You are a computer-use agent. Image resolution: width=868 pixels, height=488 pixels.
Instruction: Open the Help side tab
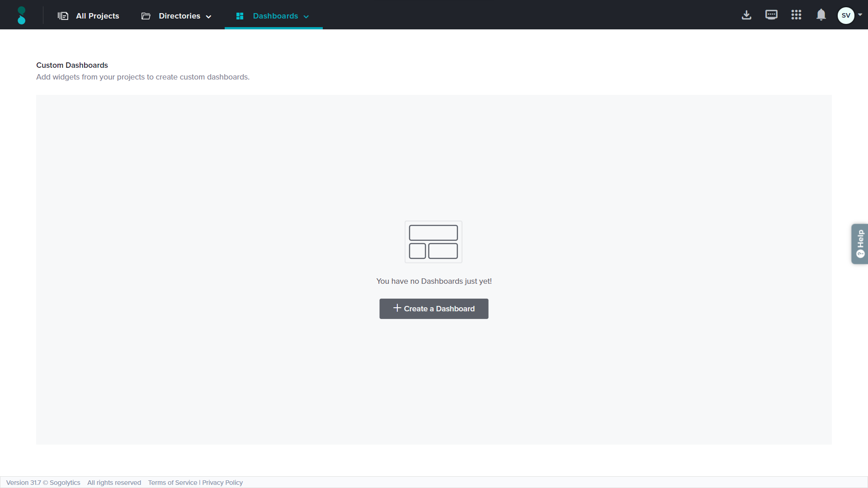point(859,244)
